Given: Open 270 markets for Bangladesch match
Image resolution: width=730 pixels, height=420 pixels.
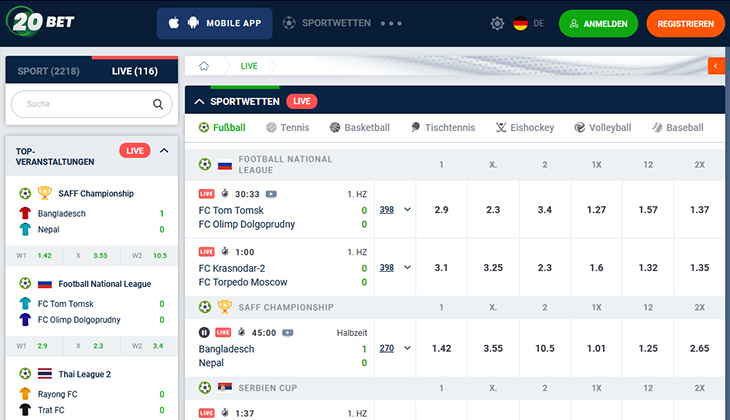Looking at the screenshot, I should click(386, 348).
